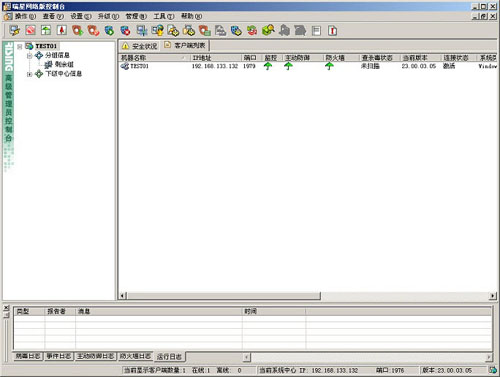Open the 运行日志 log tab

(169, 357)
